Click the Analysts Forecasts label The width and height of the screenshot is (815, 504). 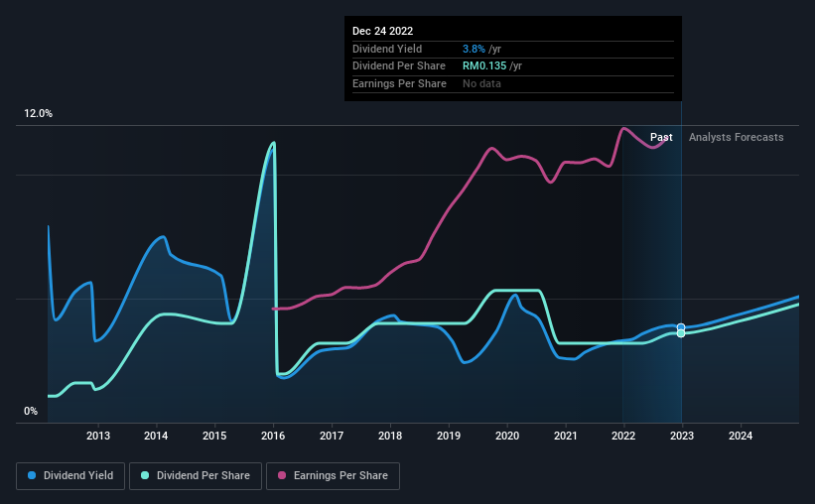click(736, 137)
